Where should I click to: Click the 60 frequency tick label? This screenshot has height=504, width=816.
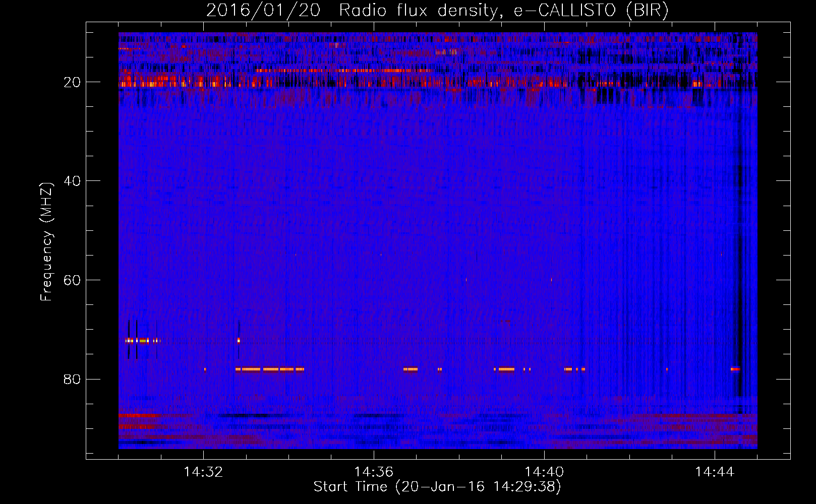click(72, 280)
